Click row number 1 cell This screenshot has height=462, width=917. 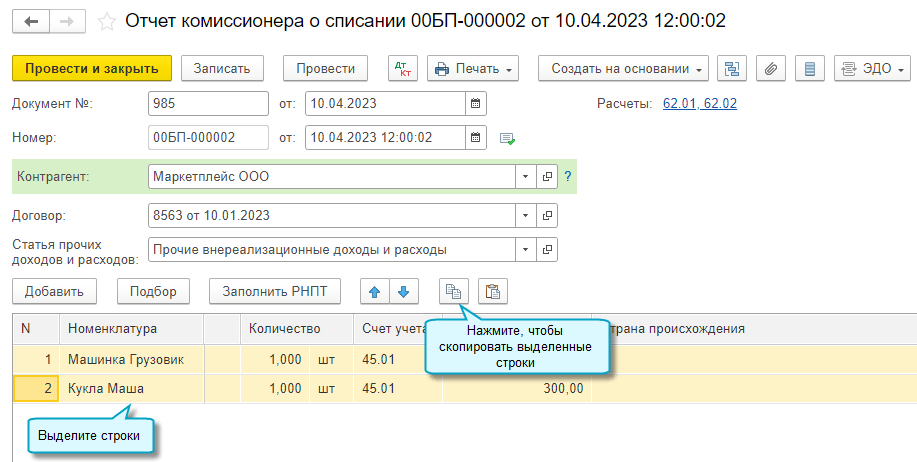click(36, 359)
